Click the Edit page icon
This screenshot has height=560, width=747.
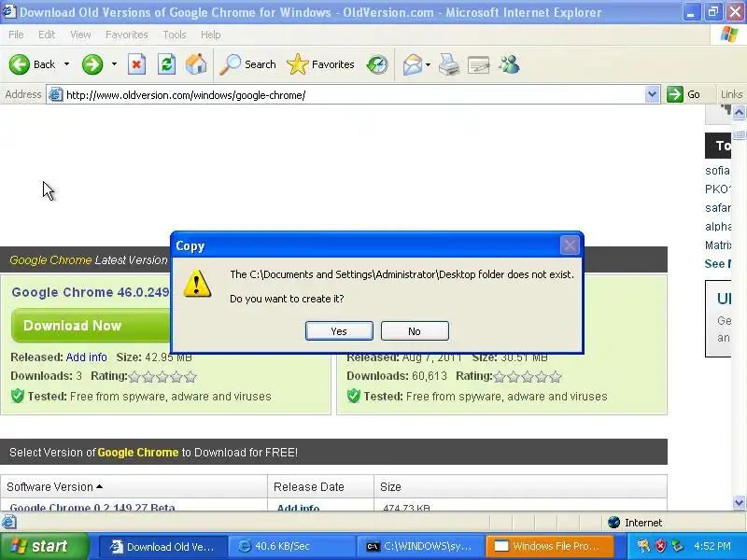pos(479,64)
